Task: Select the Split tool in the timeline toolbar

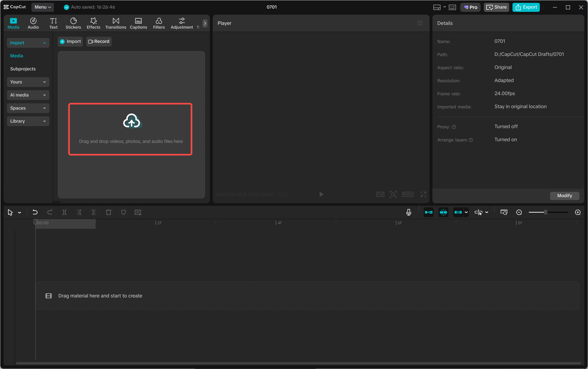Action: tap(65, 212)
